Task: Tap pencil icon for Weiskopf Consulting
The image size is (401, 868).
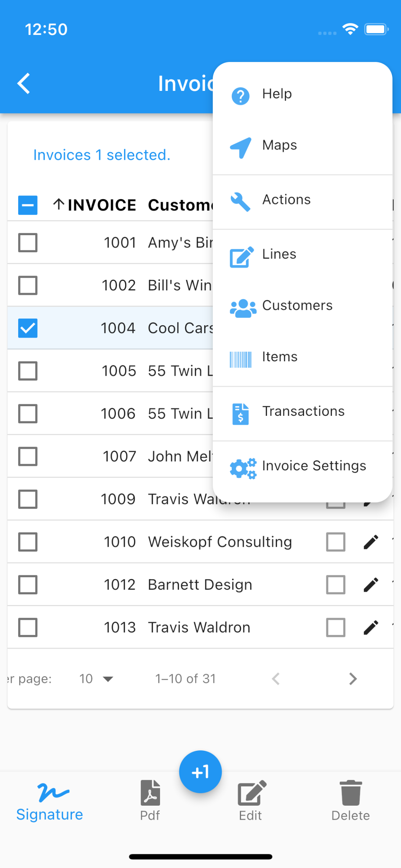Action: (x=371, y=542)
